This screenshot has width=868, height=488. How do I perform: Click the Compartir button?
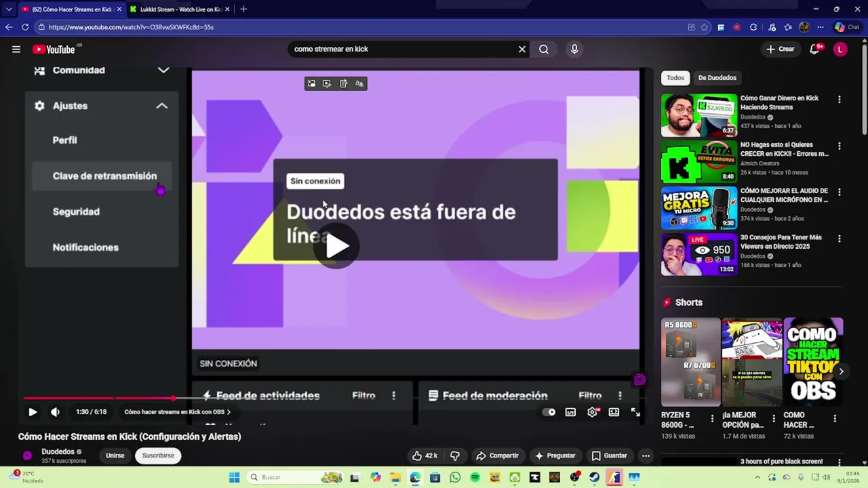pos(497,455)
